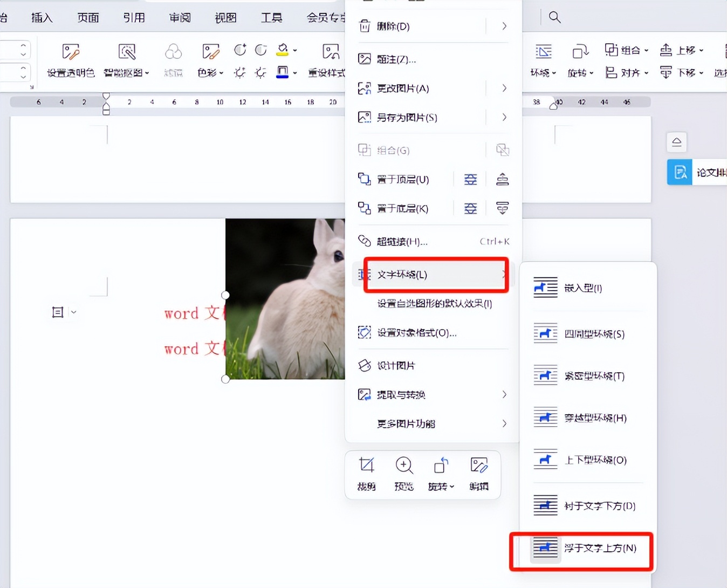Click the wrap (环绕) icon in ribbon
This screenshot has height=588, width=727.
pos(543,52)
